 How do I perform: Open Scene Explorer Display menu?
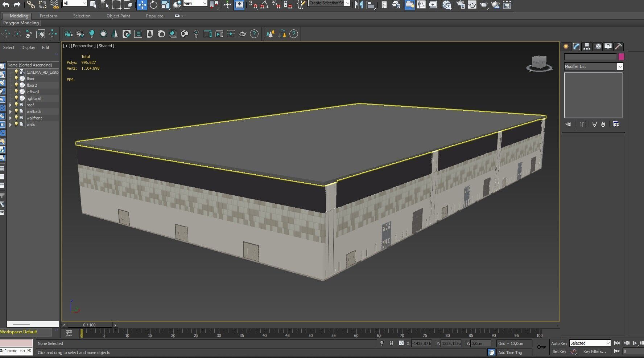point(28,48)
